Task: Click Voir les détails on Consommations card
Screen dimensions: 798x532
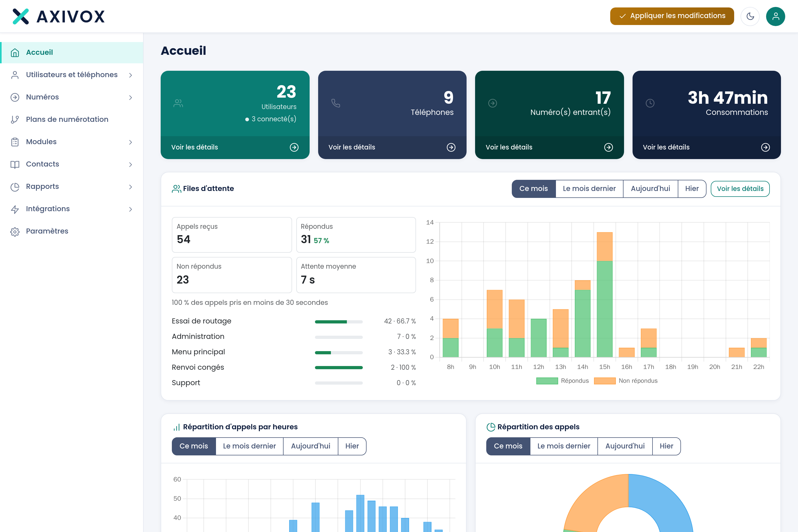Action: 666,147
